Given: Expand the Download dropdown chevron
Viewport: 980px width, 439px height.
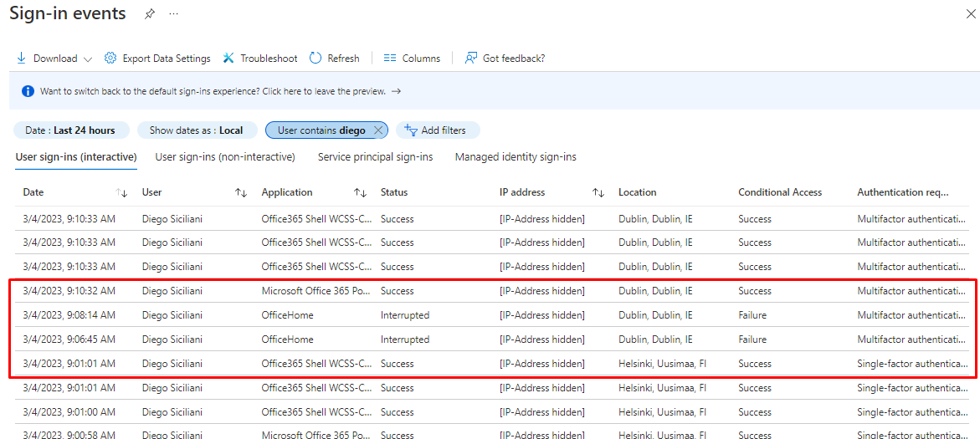Looking at the screenshot, I should pos(88,59).
